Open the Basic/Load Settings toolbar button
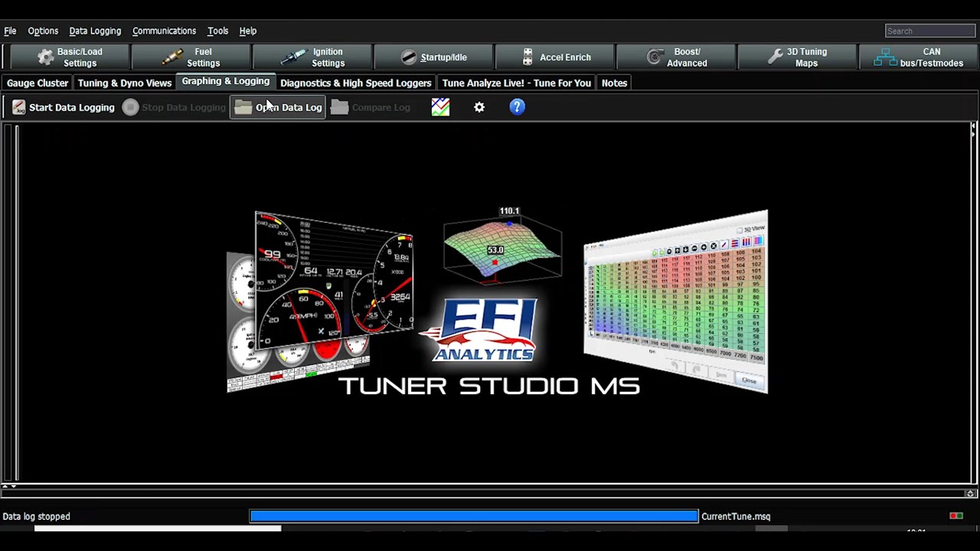This screenshot has width=980, height=551. coord(69,57)
